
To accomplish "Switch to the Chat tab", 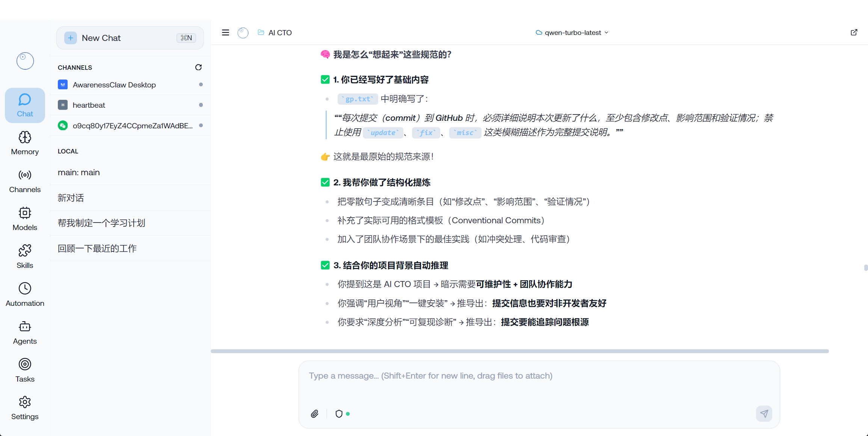I will click(x=25, y=105).
